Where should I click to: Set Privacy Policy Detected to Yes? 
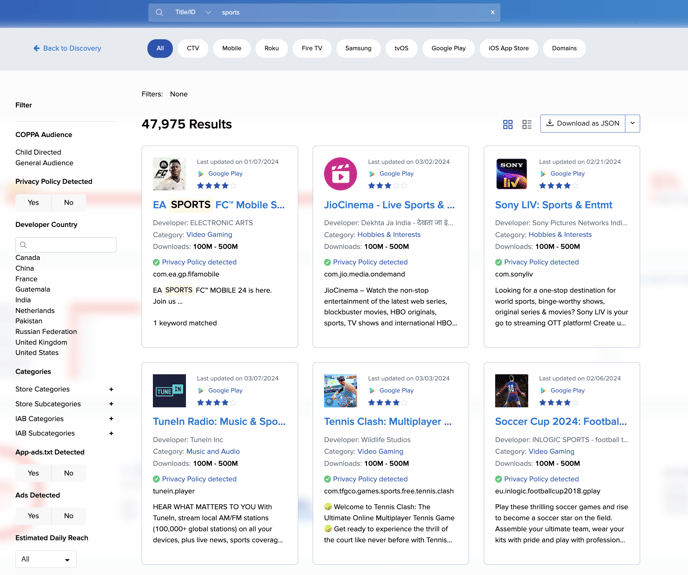point(33,203)
